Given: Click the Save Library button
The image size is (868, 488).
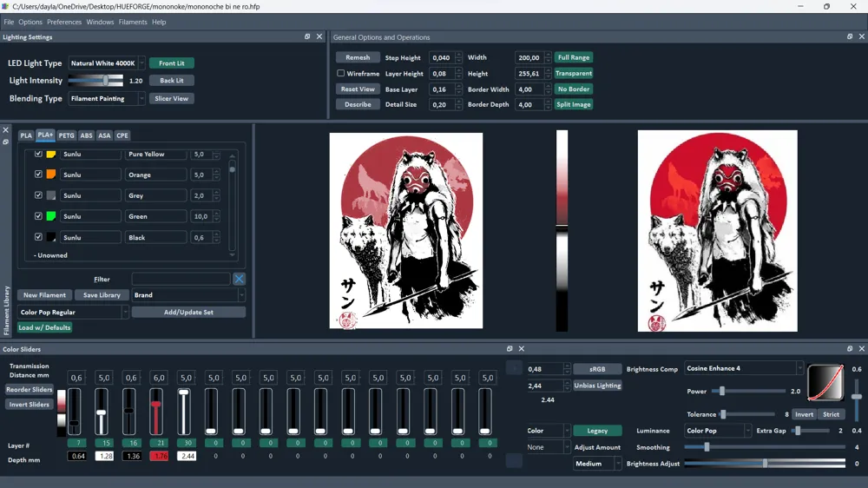Looking at the screenshot, I should coord(102,295).
